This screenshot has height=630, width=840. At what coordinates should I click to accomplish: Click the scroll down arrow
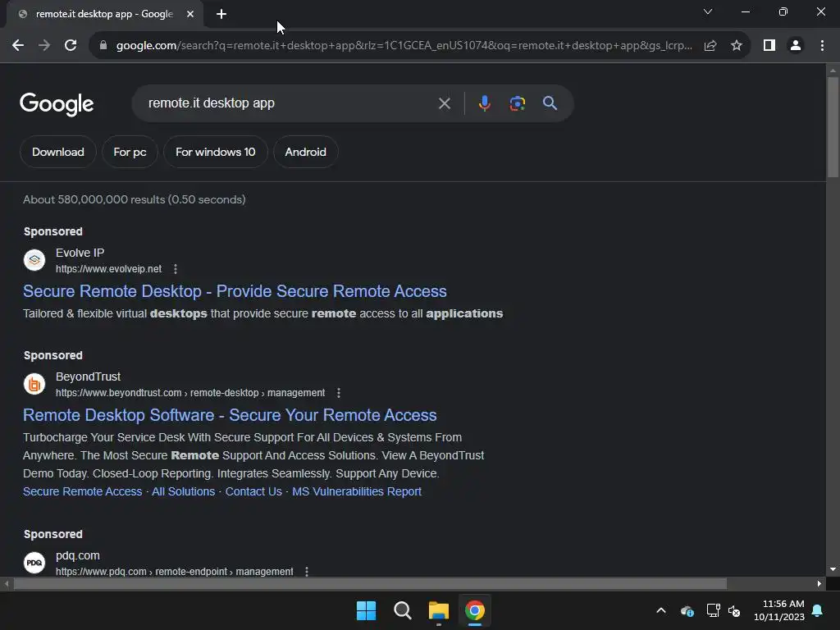coord(833,569)
